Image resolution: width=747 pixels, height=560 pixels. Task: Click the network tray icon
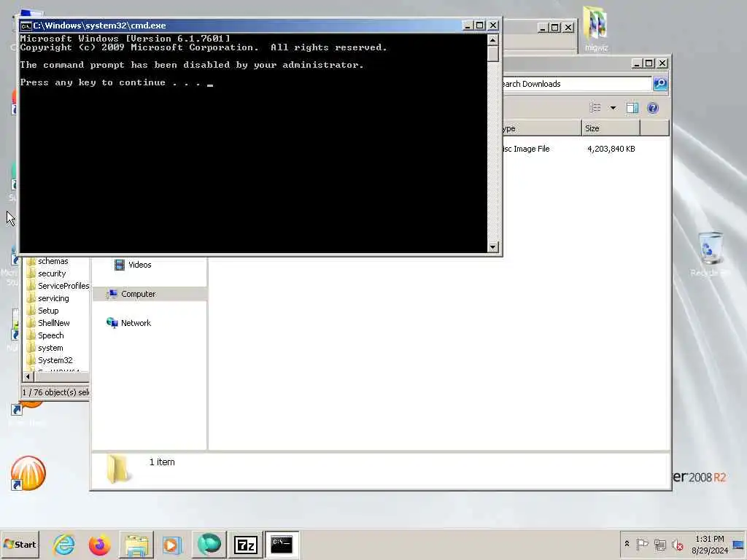click(659, 544)
